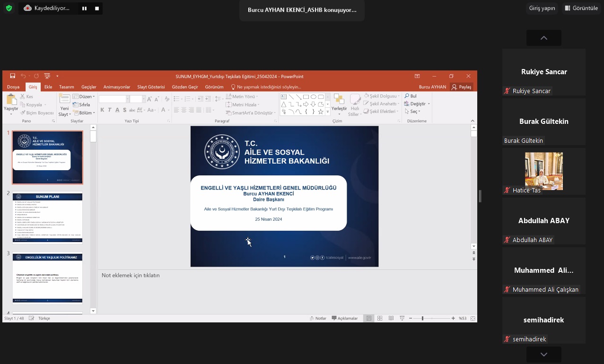Click the pause recording button
The width and height of the screenshot is (604, 364).
84,8
